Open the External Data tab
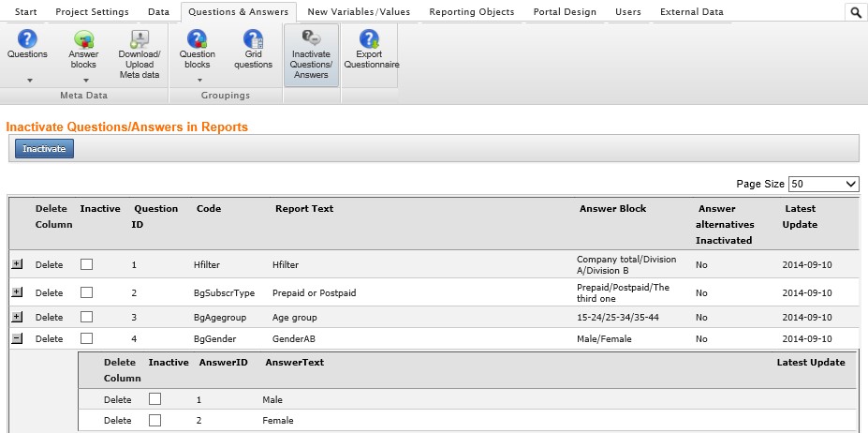Viewport: 868px width, 433px height. click(691, 11)
